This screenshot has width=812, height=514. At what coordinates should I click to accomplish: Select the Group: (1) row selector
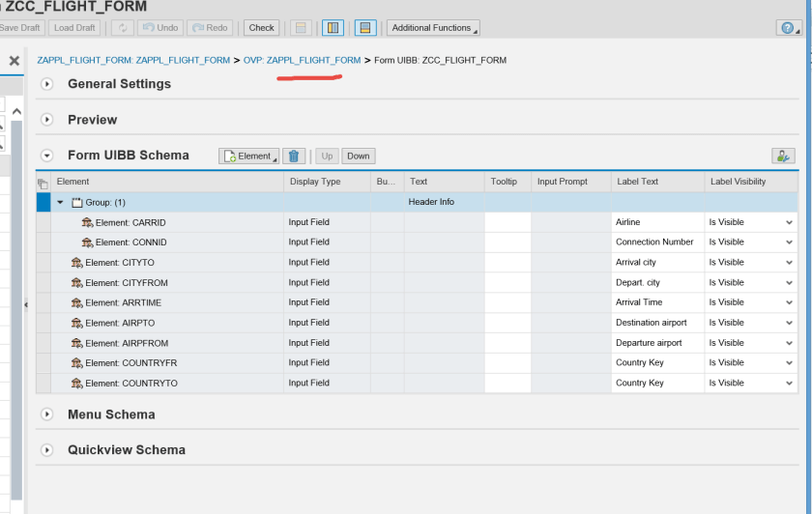coord(43,202)
